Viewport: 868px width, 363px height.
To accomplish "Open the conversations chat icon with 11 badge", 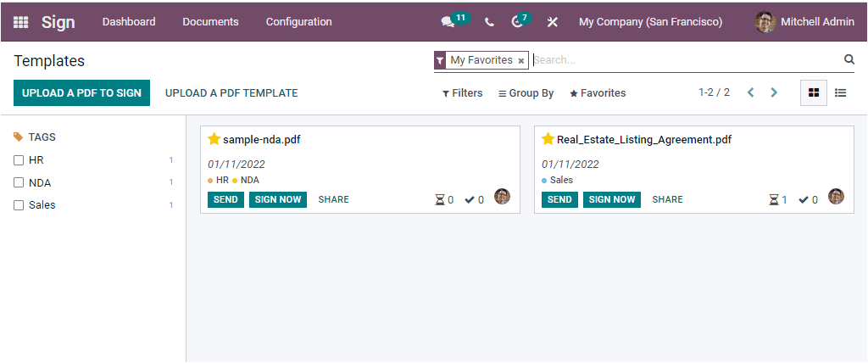I will coord(448,22).
